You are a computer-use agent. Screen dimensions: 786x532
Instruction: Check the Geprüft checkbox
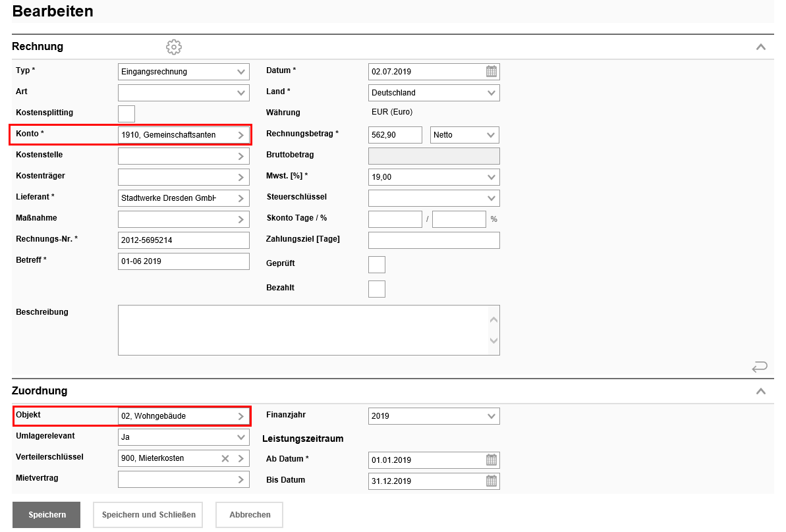376,265
